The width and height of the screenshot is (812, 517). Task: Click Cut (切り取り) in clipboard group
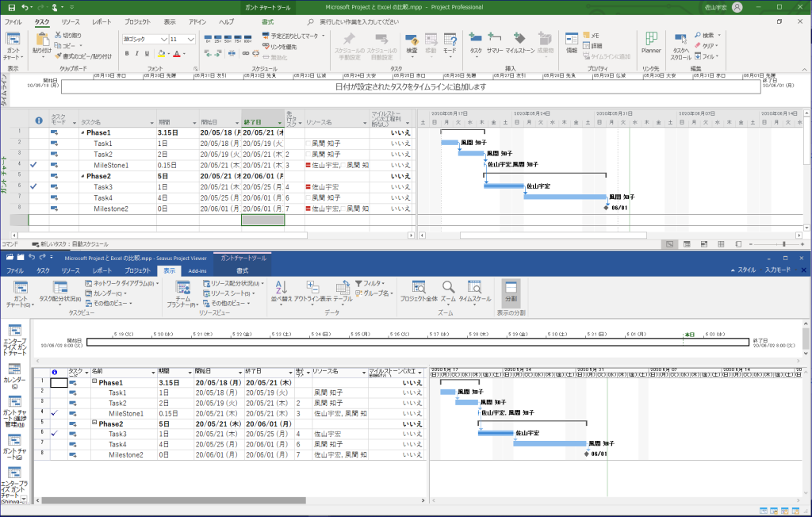67,35
